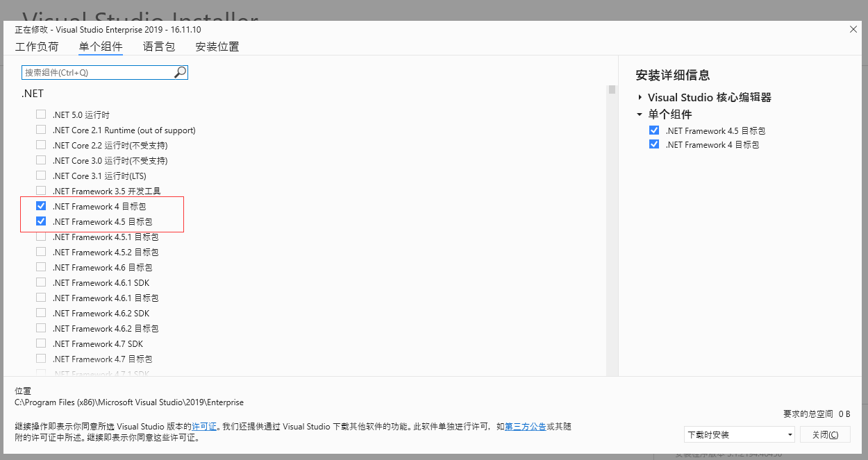
Task: Click the search magnifier icon
Action: click(180, 72)
